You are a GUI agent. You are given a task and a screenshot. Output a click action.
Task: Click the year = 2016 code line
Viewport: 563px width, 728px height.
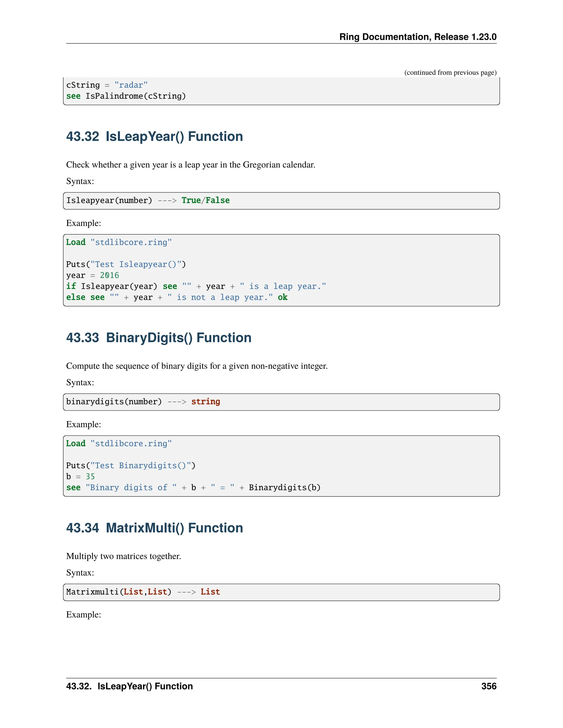tap(92, 275)
